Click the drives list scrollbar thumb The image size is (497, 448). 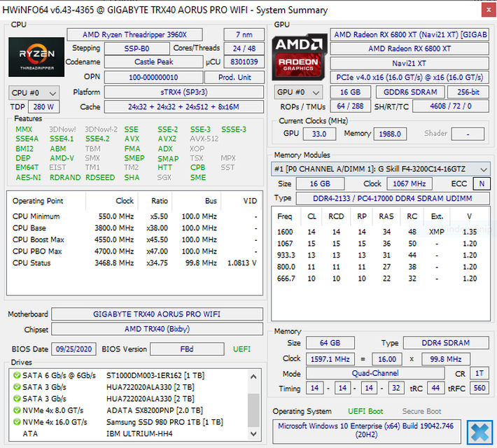tap(253, 409)
